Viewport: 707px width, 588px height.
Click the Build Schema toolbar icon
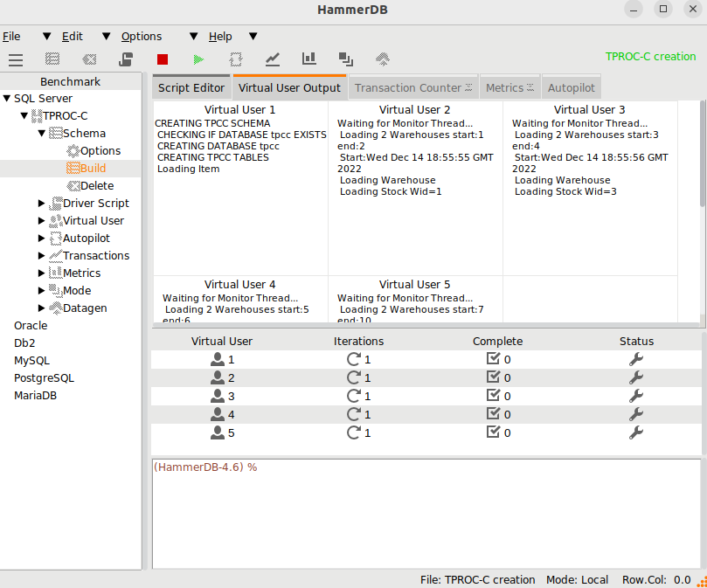coord(52,59)
